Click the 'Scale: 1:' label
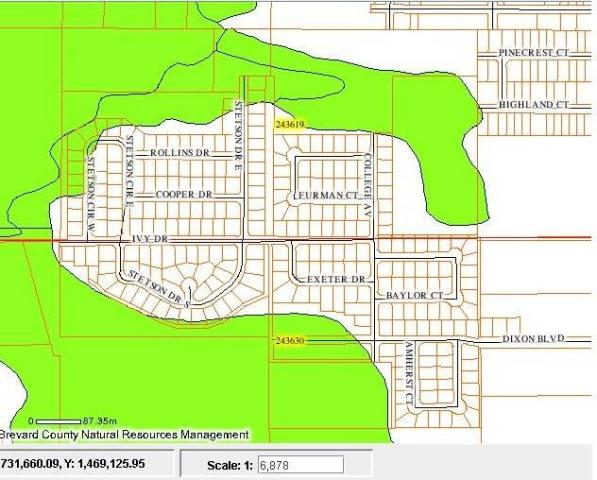The width and height of the screenshot is (597, 480). click(x=230, y=466)
